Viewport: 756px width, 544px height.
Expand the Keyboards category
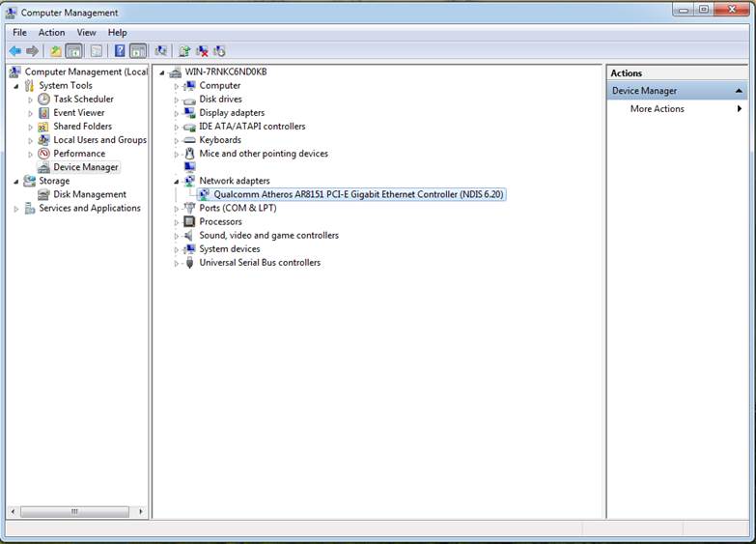(x=177, y=140)
